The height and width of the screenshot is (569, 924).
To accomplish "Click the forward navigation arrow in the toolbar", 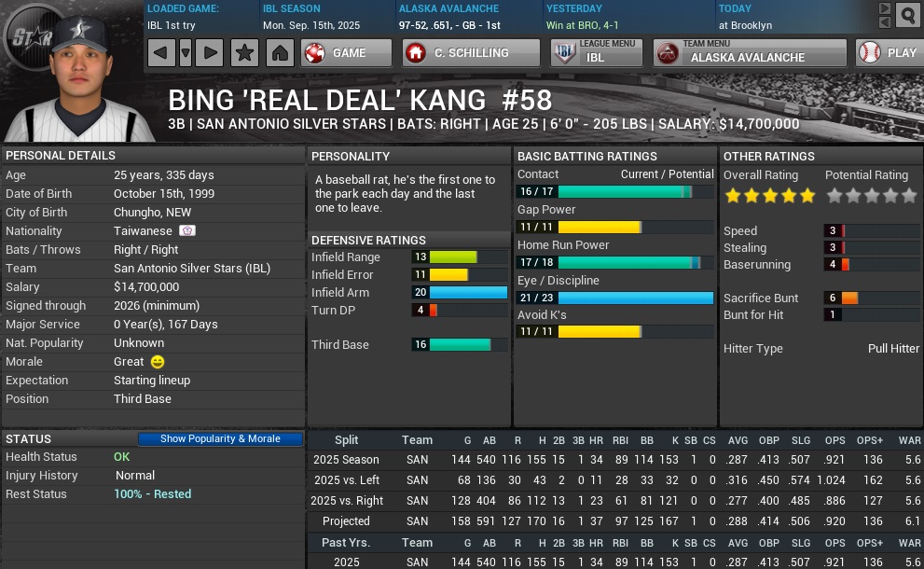I will tap(211, 53).
